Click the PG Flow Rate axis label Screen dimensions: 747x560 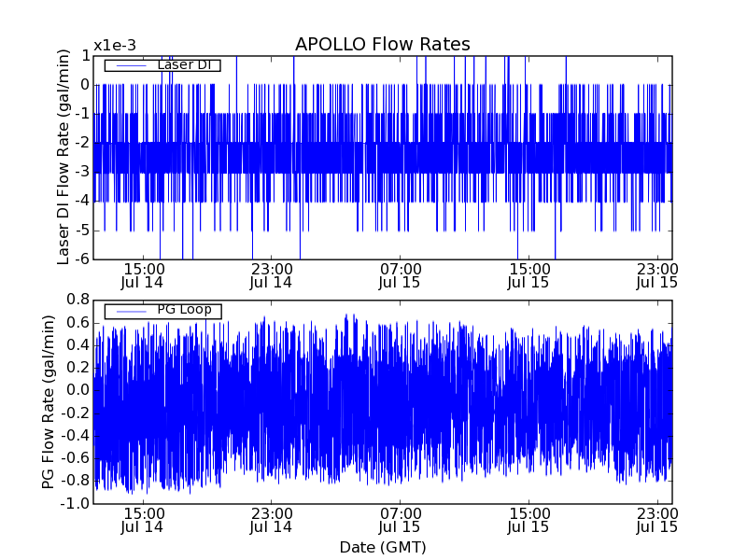click(49, 402)
